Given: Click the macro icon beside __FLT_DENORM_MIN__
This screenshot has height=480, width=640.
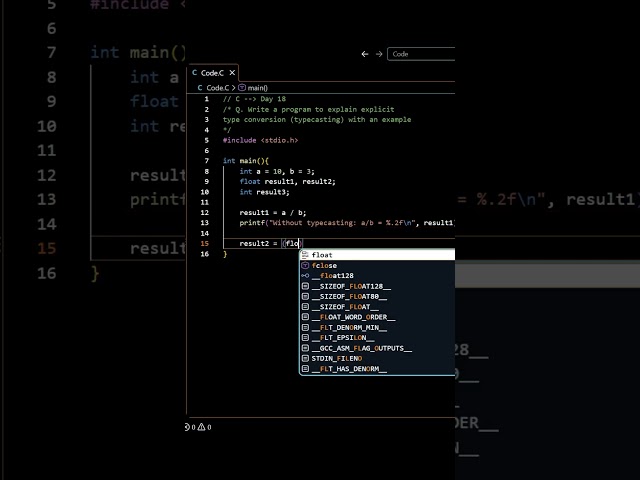Looking at the screenshot, I should tap(305, 327).
